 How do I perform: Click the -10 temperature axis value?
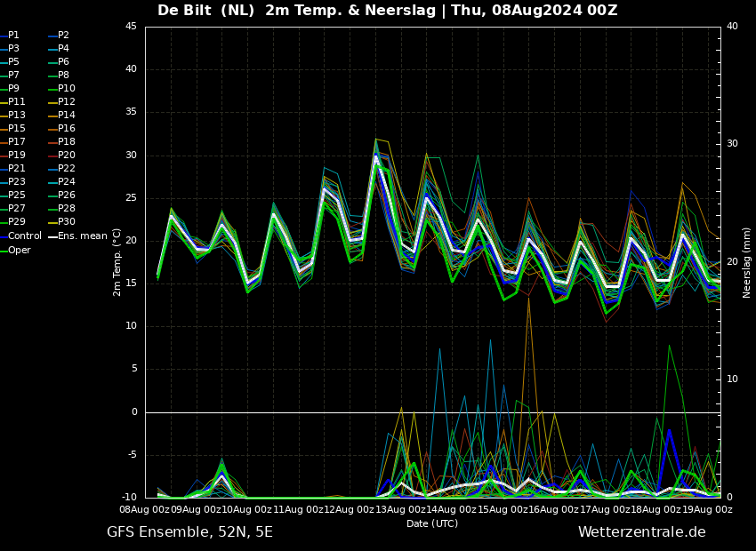coord(128,497)
